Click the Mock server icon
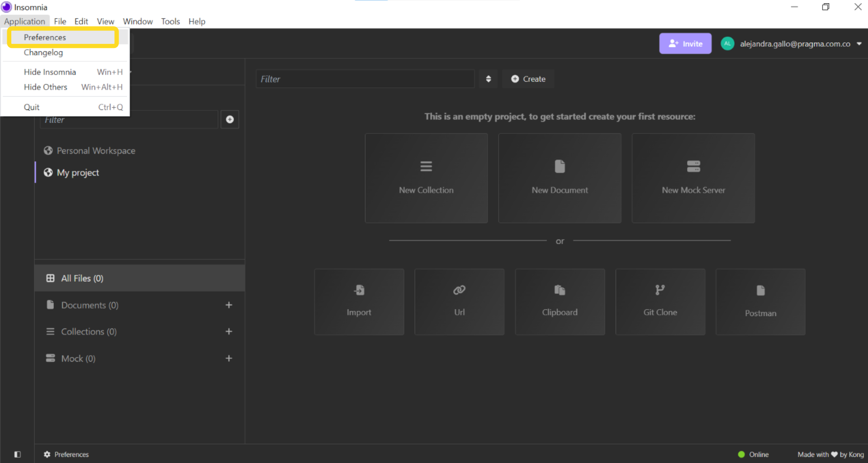 50,358
